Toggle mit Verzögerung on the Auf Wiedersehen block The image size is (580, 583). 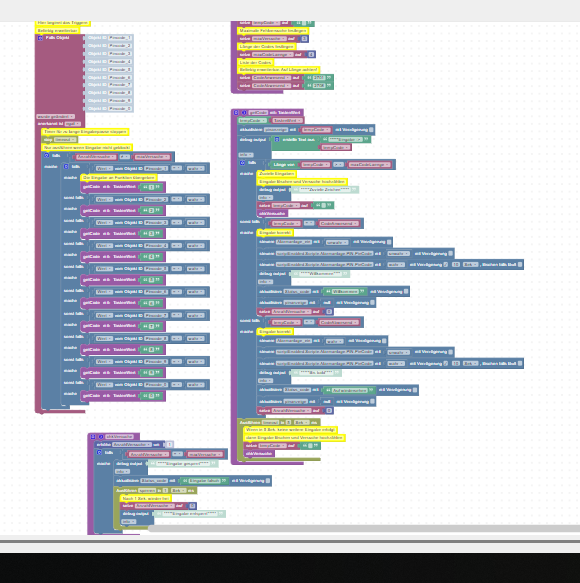coord(415,390)
